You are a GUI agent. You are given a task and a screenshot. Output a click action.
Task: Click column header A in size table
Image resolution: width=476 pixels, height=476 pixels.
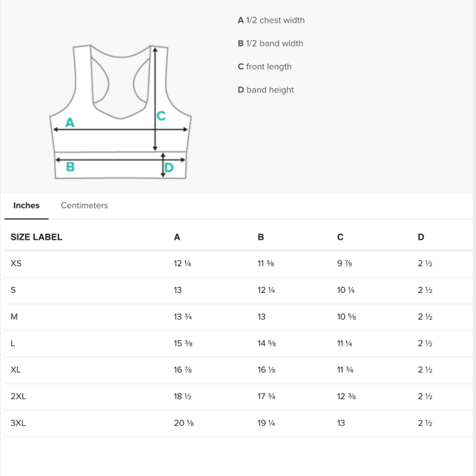[177, 237]
